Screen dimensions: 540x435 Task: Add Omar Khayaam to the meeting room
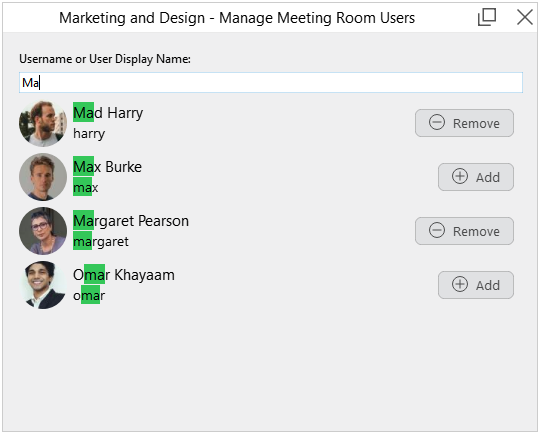pyautogui.click(x=476, y=285)
